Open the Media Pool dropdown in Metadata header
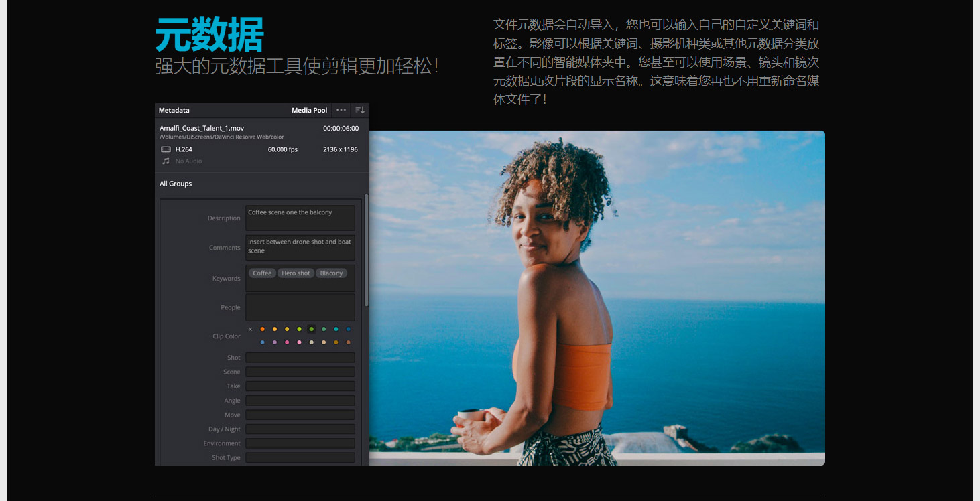This screenshot has width=980, height=501. [x=310, y=110]
